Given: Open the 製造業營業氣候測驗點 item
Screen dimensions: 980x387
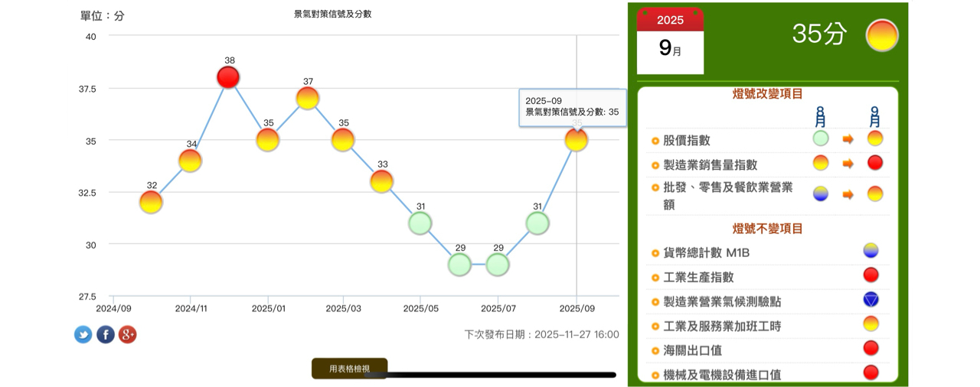Looking at the screenshot, I should click(722, 301).
